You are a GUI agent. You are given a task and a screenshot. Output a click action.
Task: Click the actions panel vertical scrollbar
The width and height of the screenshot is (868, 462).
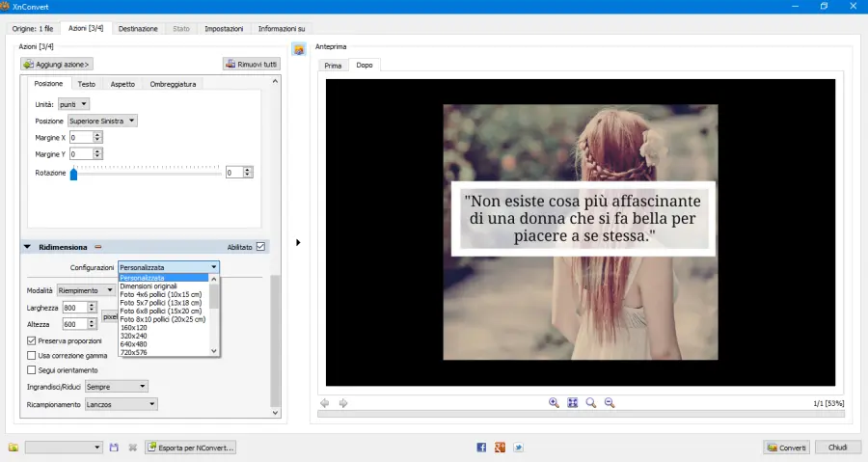click(x=275, y=340)
